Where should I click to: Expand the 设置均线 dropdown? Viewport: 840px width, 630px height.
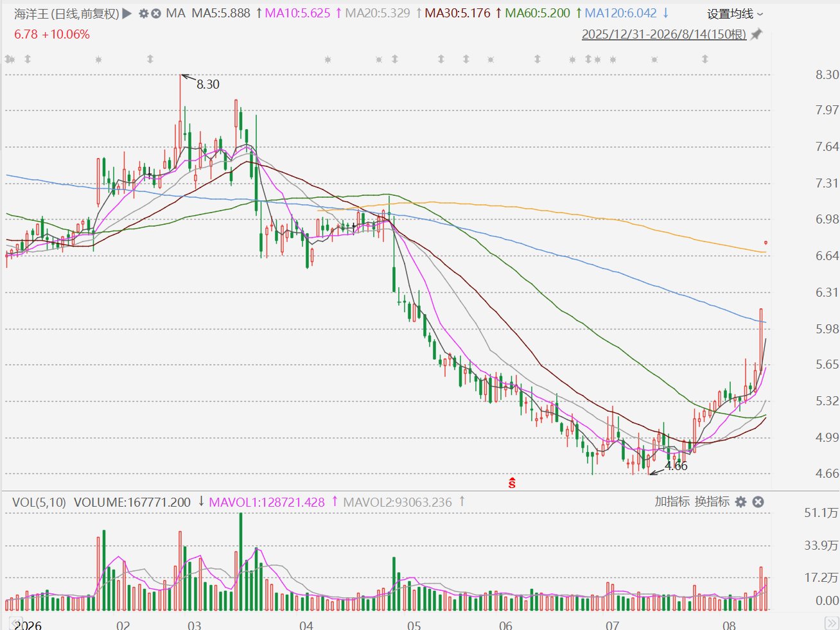735,13
